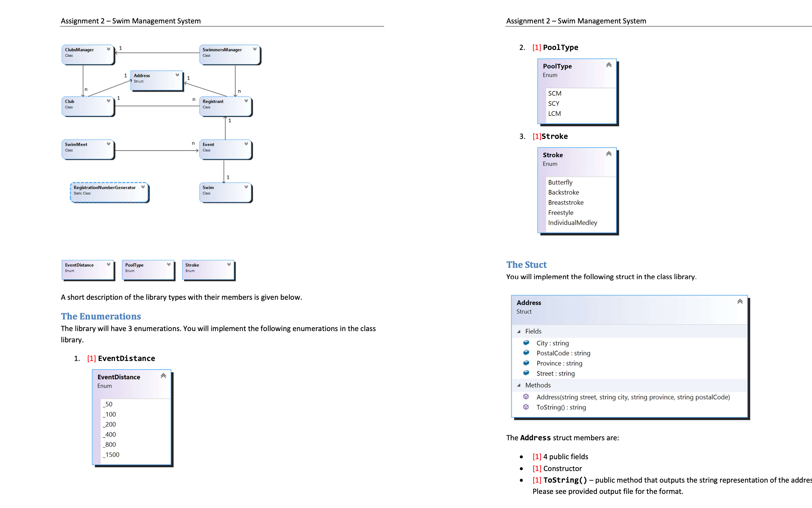812x508 pixels.
Task: Click the 'ToString() : string' method text
Action: [561, 407]
